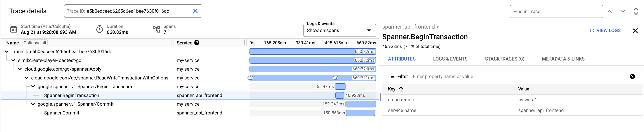Go to next Find in Trace match
The width and height of the screenshot is (644, 132).
coord(623,12)
